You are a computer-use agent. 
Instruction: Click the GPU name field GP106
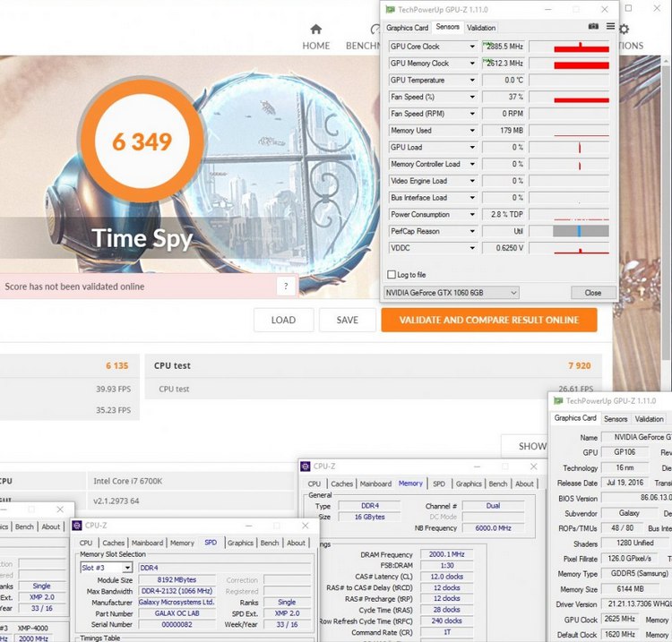(x=625, y=452)
